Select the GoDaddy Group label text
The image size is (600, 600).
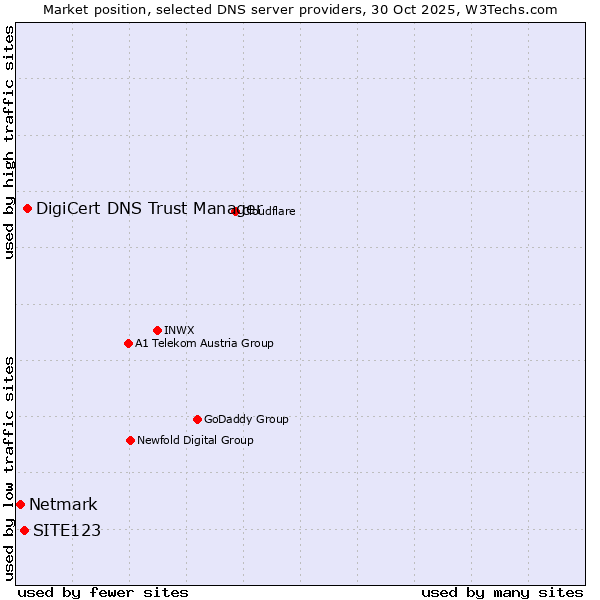point(246,419)
